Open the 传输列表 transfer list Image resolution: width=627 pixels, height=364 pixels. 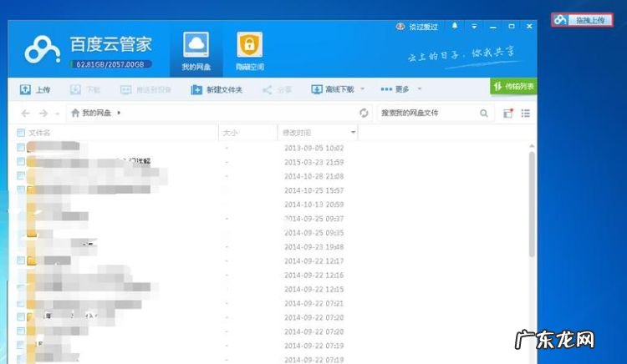pyautogui.click(x=513, y=86)
